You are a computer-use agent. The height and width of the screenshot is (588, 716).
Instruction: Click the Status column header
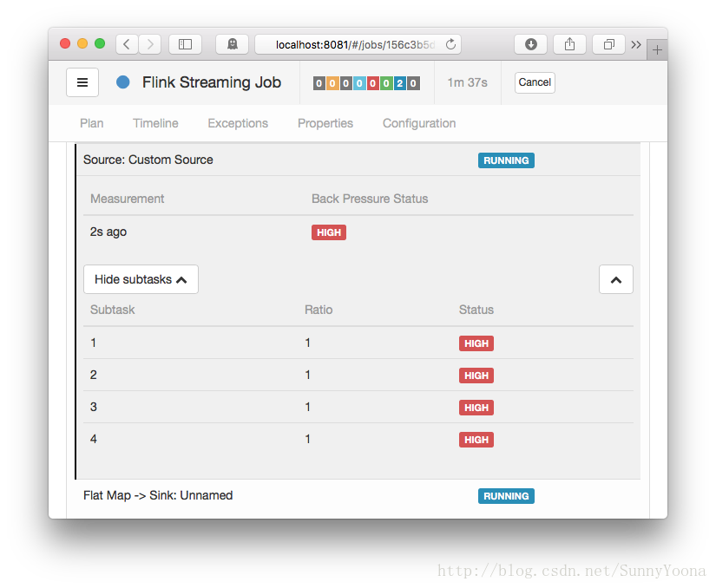click(x=476, y=310)
